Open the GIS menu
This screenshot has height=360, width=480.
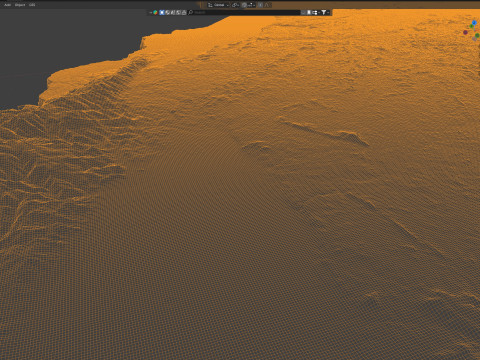point(32,5)
